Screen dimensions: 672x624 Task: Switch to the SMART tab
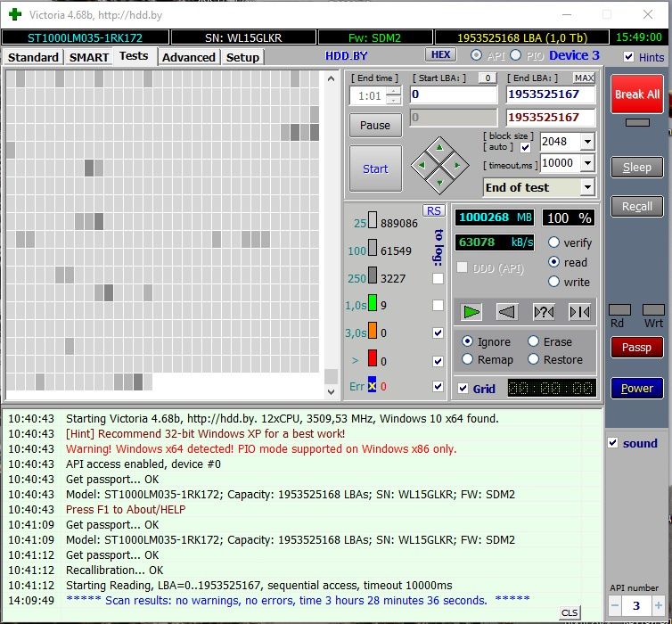coord(89,57)
